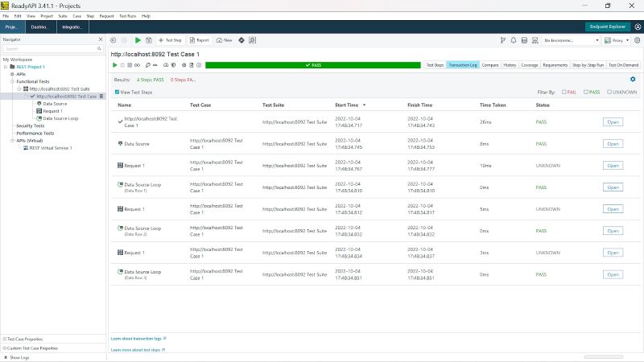Close the Navigator panel with X
The height and width of the screenshot is (362, 644).
tap(101, 39)
